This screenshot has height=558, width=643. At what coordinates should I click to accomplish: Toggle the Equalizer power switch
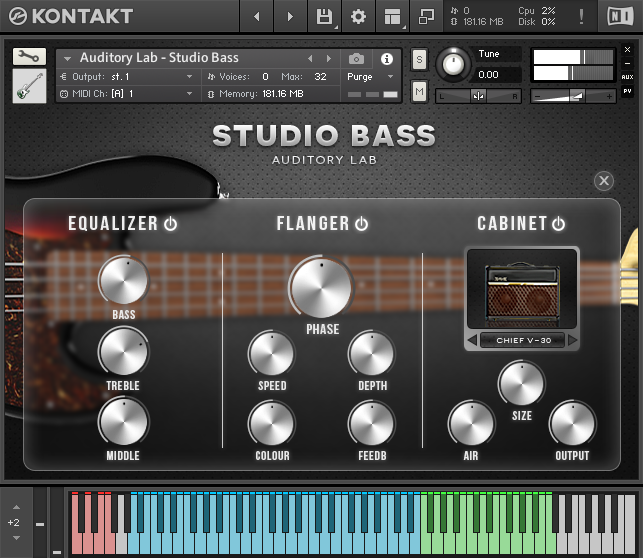click(171, 224)
